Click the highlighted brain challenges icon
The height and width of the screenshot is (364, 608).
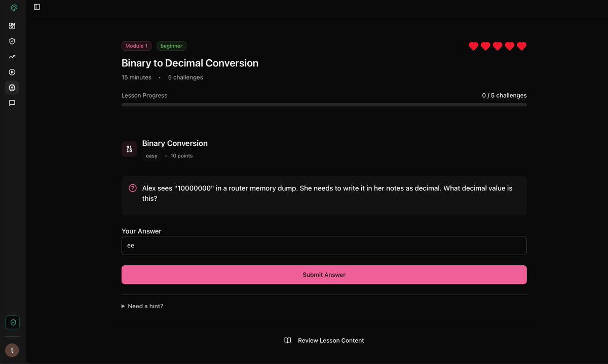[x=12, y=87]
